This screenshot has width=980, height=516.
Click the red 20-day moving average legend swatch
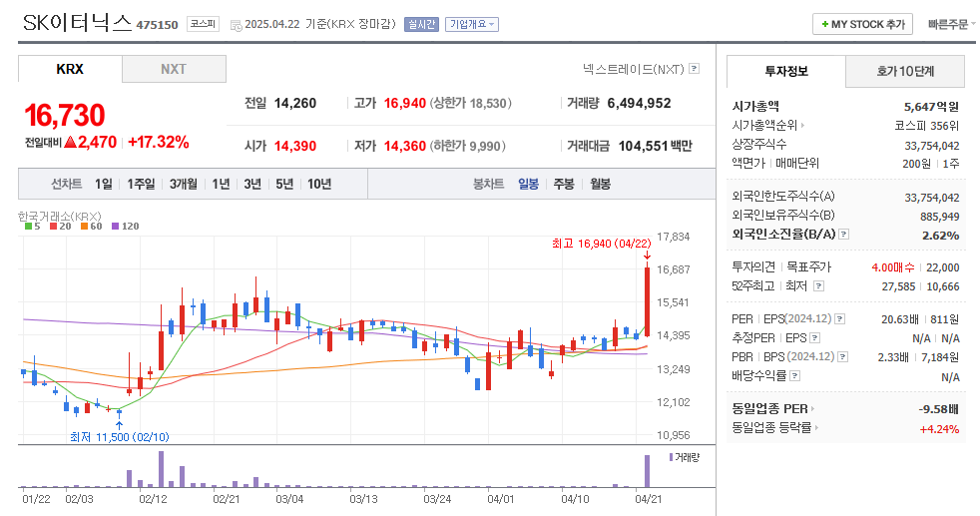[53, 227]
